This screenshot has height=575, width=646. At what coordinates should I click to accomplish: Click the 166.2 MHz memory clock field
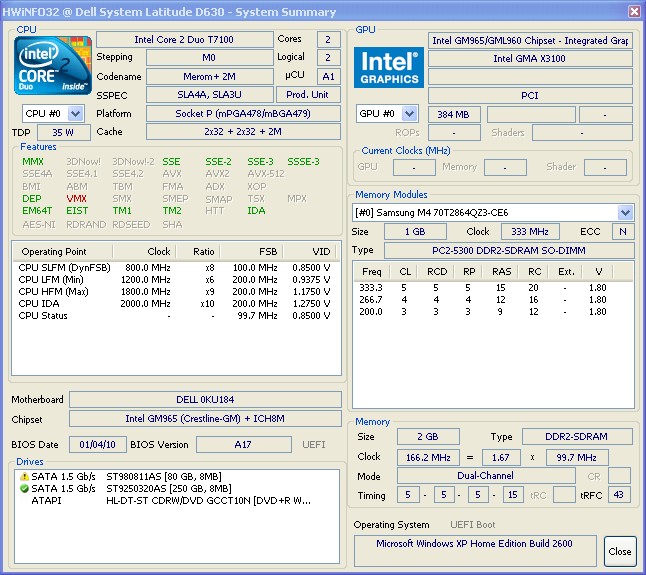pyautogui.click(x=428, y=457)
